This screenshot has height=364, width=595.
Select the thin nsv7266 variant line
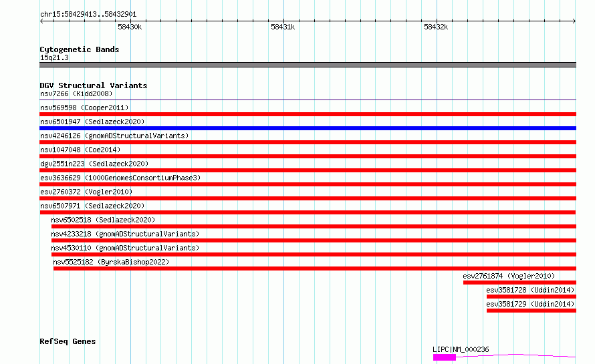[308, 100]
